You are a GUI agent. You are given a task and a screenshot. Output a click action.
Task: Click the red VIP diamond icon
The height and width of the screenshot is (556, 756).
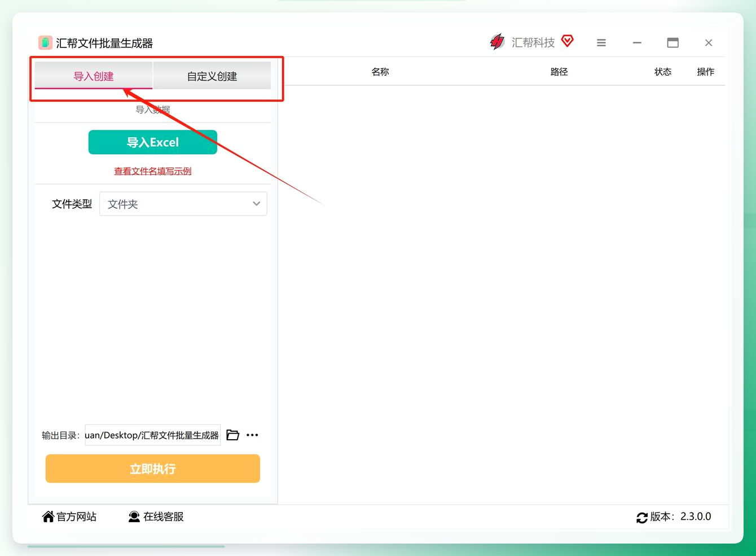[x=568, y=41]
